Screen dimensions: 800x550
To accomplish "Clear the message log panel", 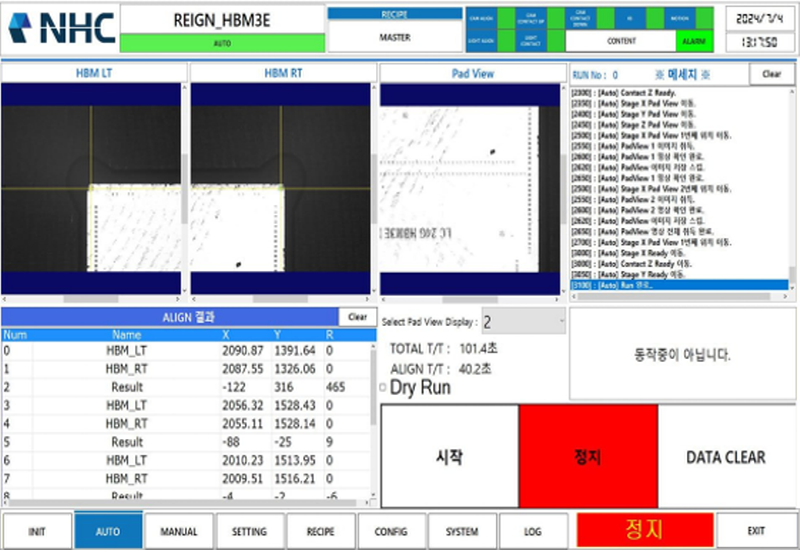I will 771,74.
